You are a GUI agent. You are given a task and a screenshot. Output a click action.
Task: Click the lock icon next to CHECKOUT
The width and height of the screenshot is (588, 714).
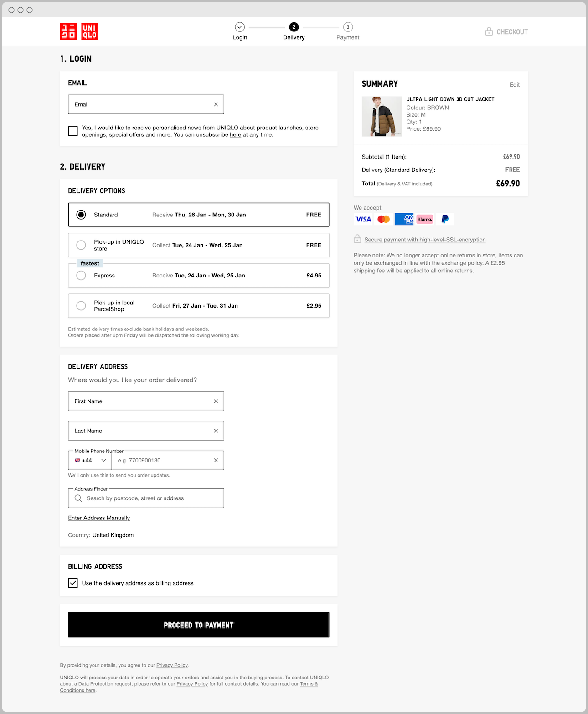489,31
